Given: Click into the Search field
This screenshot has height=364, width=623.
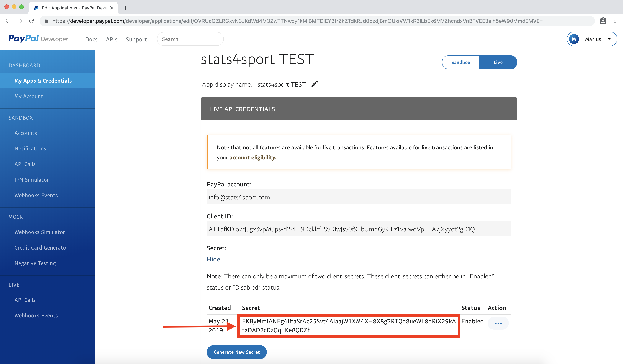Looking at the screenshot, I should click(x=190, y=39).
